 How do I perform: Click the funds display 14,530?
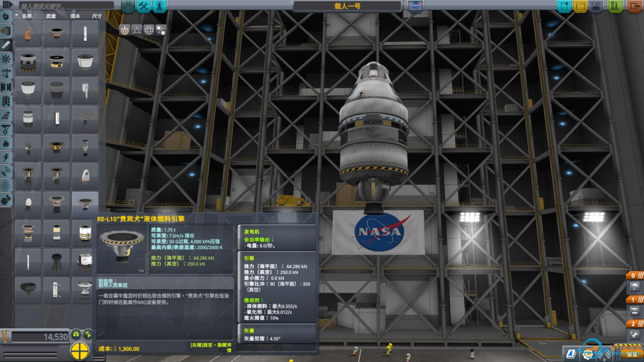point(40,337)
